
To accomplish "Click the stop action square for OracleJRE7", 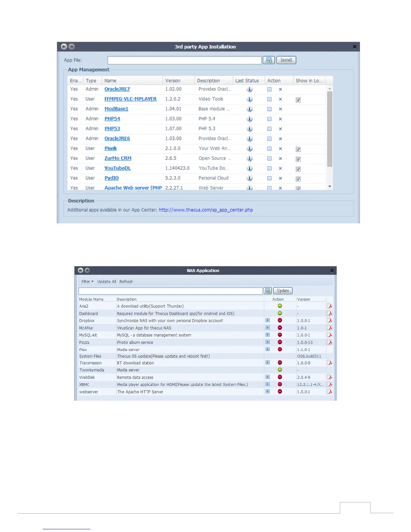I will click(269, 89).
